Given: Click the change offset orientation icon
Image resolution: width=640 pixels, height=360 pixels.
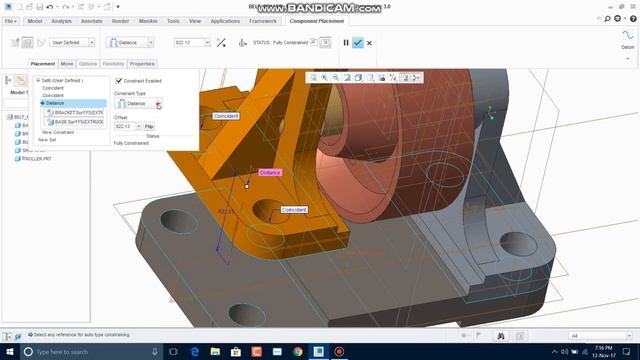Looking at the screenshot, I should click(221, 42).
